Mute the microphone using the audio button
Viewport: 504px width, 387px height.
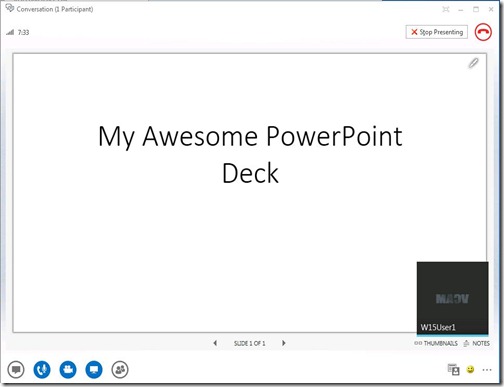42,370
